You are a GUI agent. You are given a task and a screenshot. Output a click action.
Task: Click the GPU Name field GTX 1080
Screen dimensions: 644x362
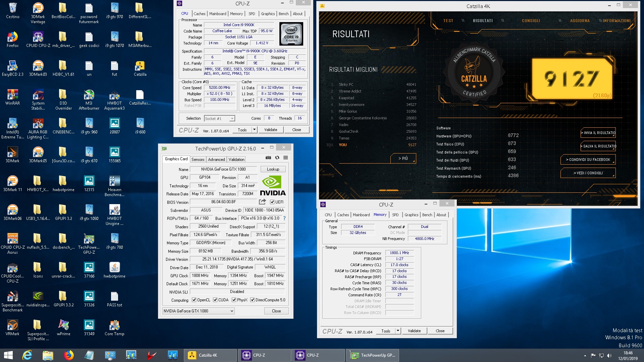[223, 169]
